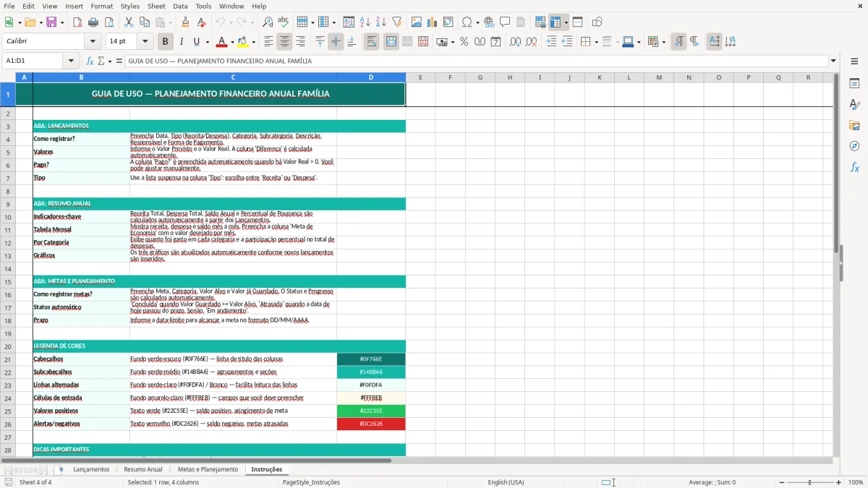Open the highlighting color dropdown arrow
This screenshot has width=868, height=488.
(253, 42)
